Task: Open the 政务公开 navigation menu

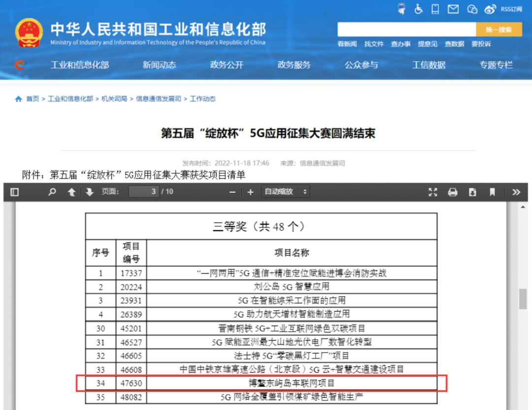Action: [227, 65]
